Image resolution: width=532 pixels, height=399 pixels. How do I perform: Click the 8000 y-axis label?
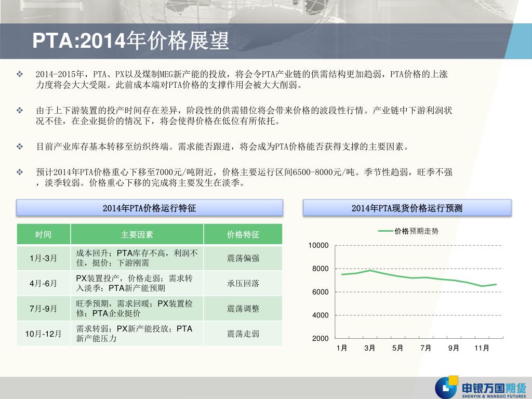tap(320, 269)
